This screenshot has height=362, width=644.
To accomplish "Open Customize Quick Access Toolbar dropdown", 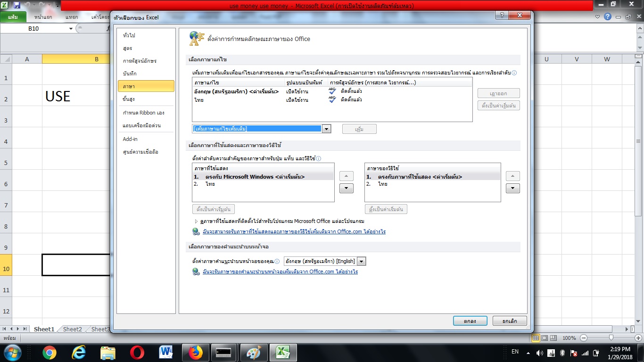I will [57, 6].
